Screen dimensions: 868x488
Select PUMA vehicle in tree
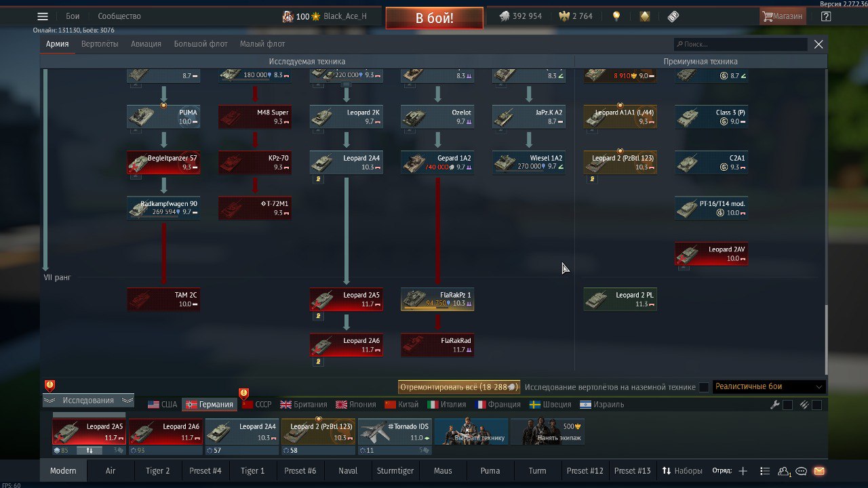point(163,117)
